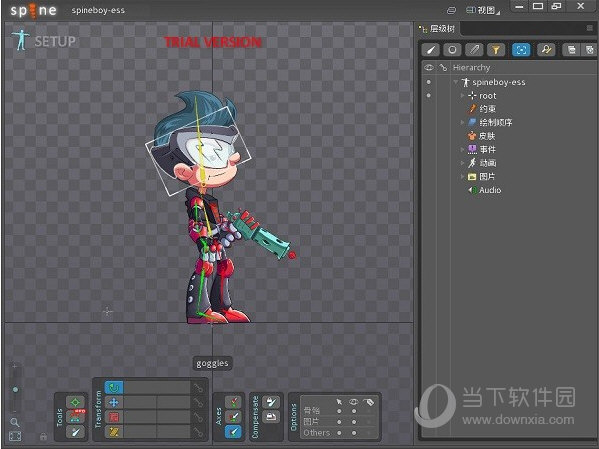Click the translate X value field
The width and height of the screenshot is (599, 449).
(x=140, y=402)
